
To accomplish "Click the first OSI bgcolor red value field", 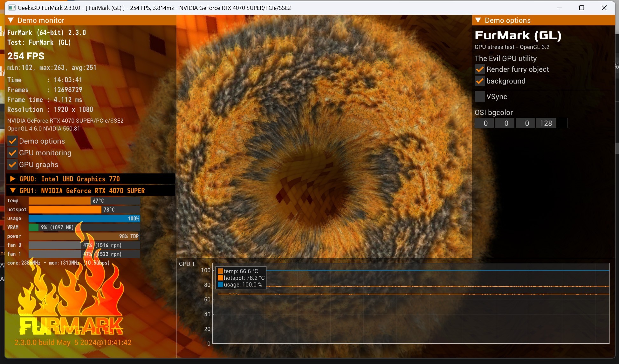I will coord(484,123).
